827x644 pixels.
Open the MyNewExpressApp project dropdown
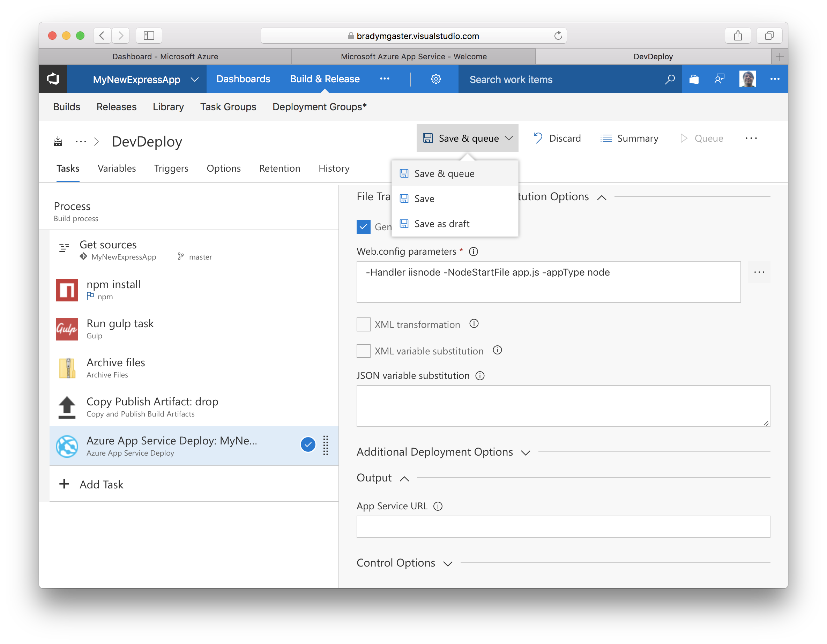(194, 80)
